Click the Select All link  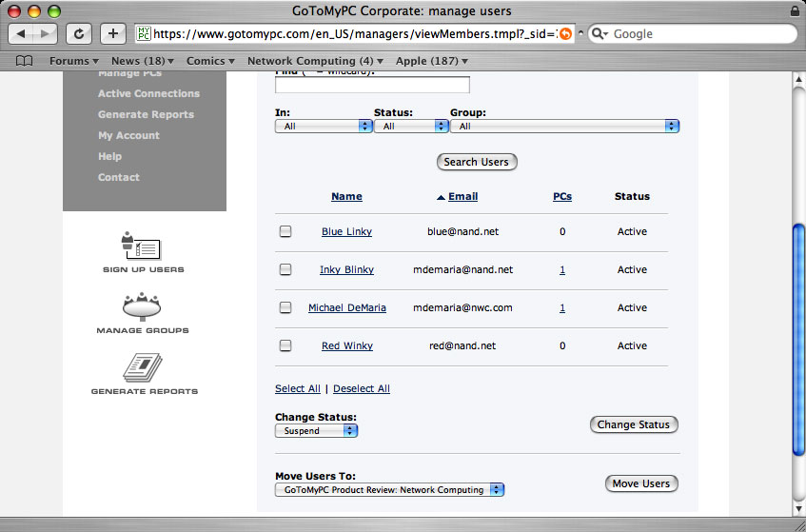[x=297, y=388]
